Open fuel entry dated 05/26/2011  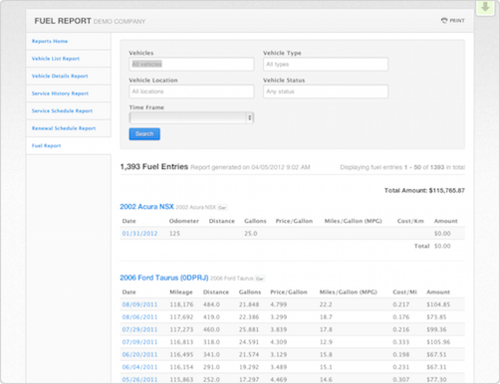click(x=140, y=379)
